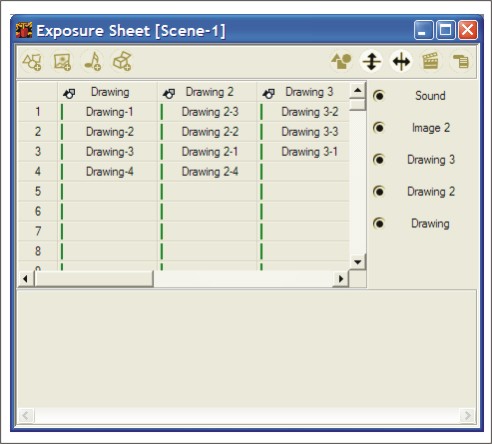Click the Drawing 2 column header icon

169,94
